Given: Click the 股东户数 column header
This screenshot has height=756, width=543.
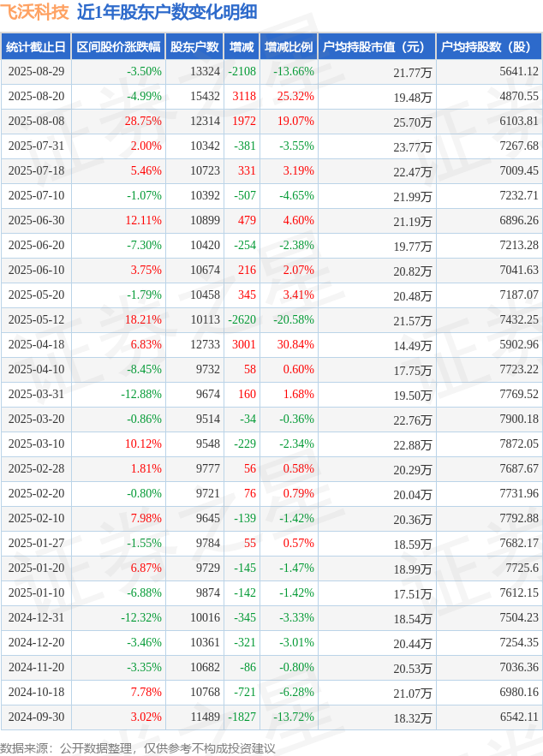Looking at the screenshot, I should tap(194, 47).
